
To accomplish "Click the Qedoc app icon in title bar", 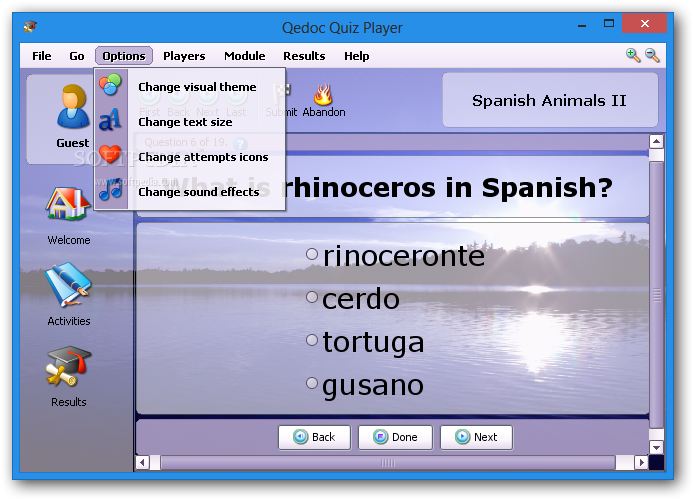I will [x=30, y=27].
